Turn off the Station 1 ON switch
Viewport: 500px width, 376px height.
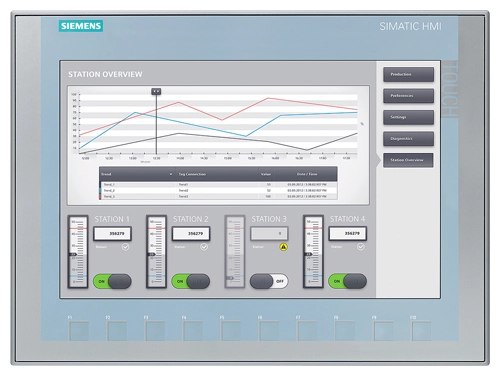pyautogui.click(x=112, y=281)
